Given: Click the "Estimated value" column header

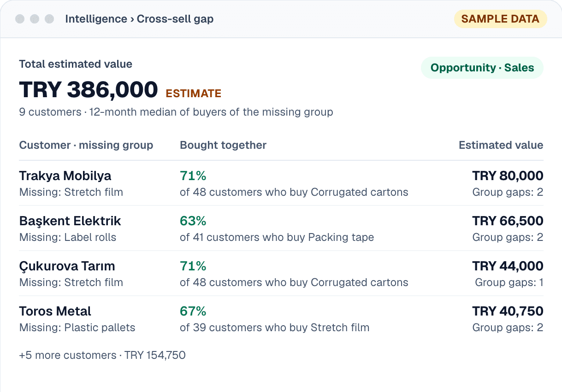Looking at the screenshot, I should tap(501, 145).
